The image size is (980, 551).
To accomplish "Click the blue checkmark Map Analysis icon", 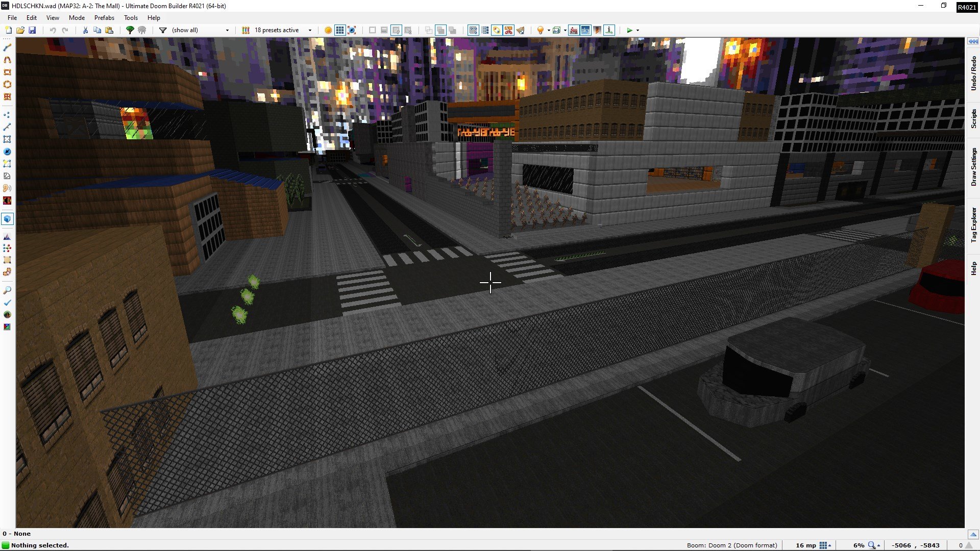I will click(7, 303).
